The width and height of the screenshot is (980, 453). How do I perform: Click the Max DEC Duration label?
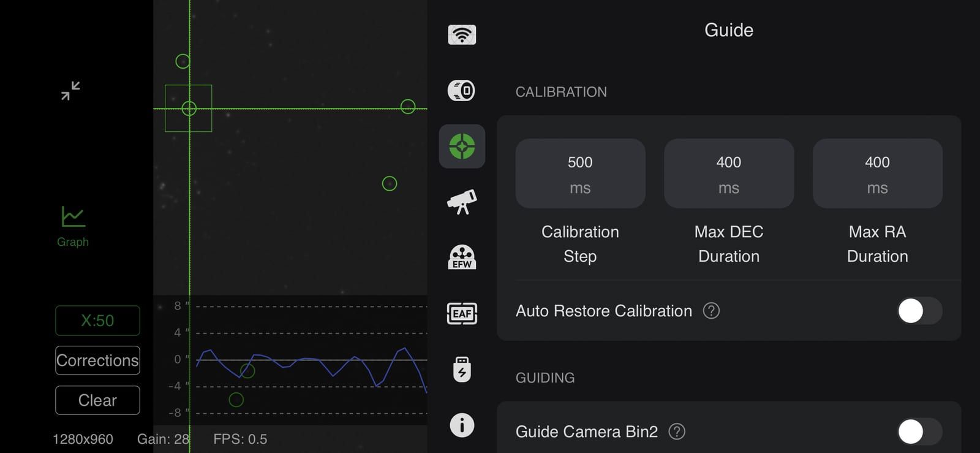(x=729, y=244)
